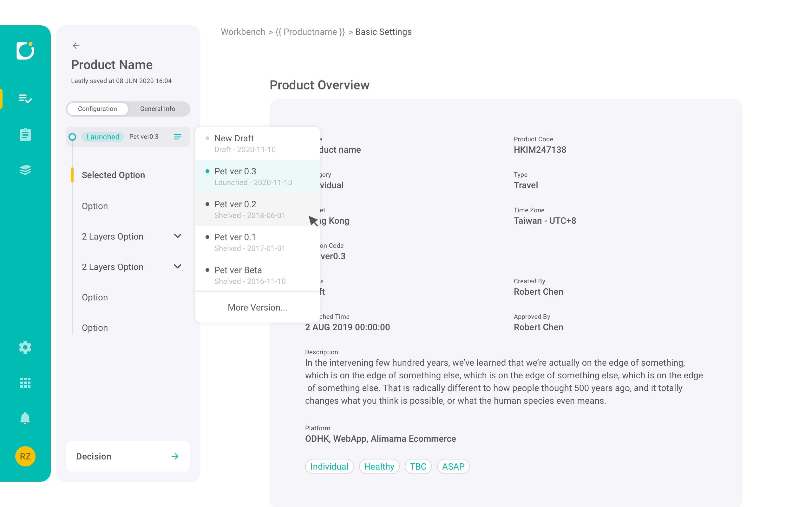Click the RZ user avatar
This screenshot has height=507, width=812.
point(25,456)
